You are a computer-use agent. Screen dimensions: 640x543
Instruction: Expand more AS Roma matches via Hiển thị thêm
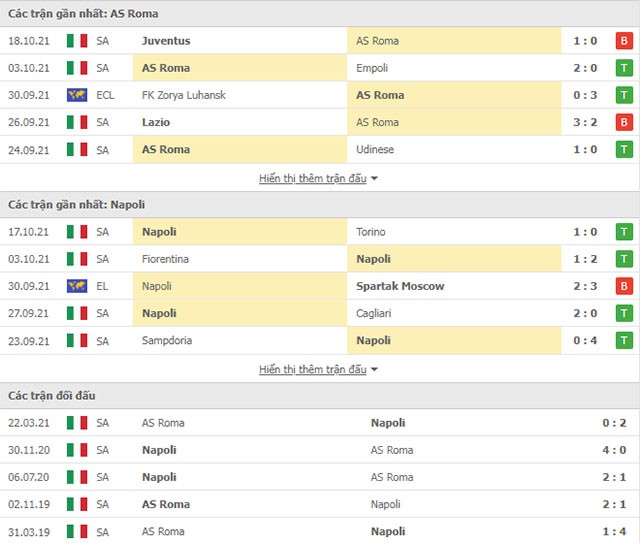coord(313,178)
